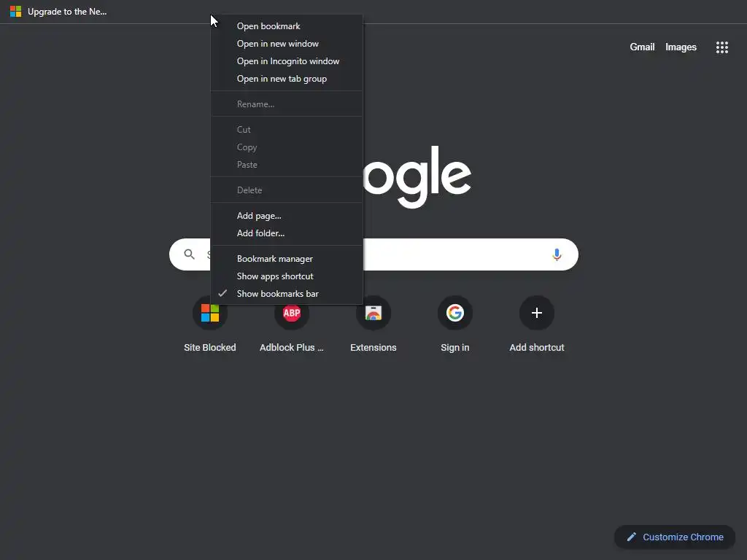Click the 'Site Blocked' shortcut label
The height and width of the screenshot is (560, 747).
coord(209,348)
